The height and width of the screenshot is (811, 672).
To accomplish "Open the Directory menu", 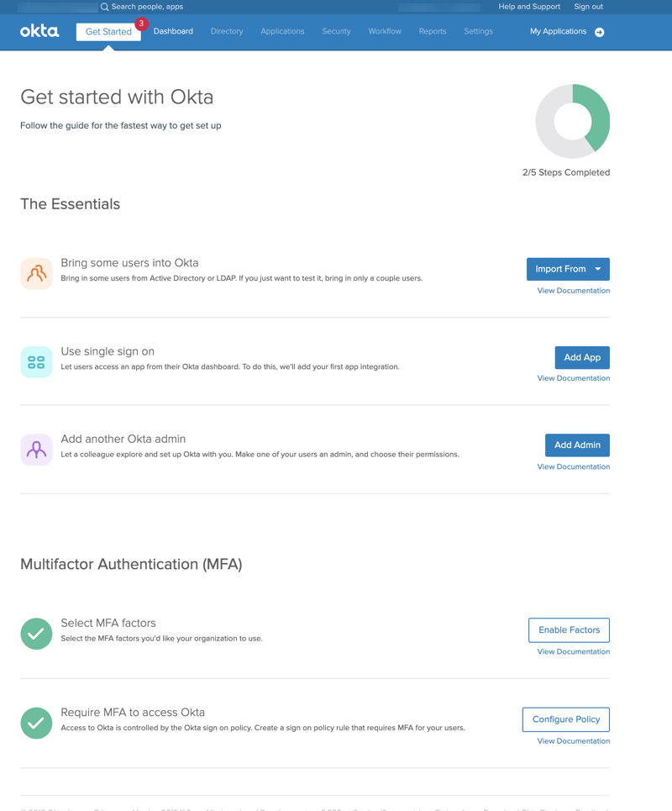I will (227, 31).
